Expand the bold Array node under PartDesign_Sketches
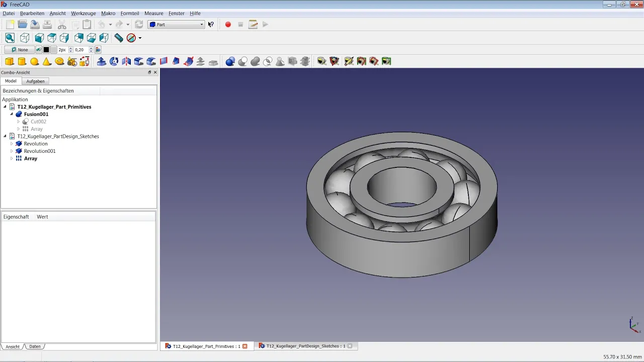The image size is (644, 362). point(12,158)
